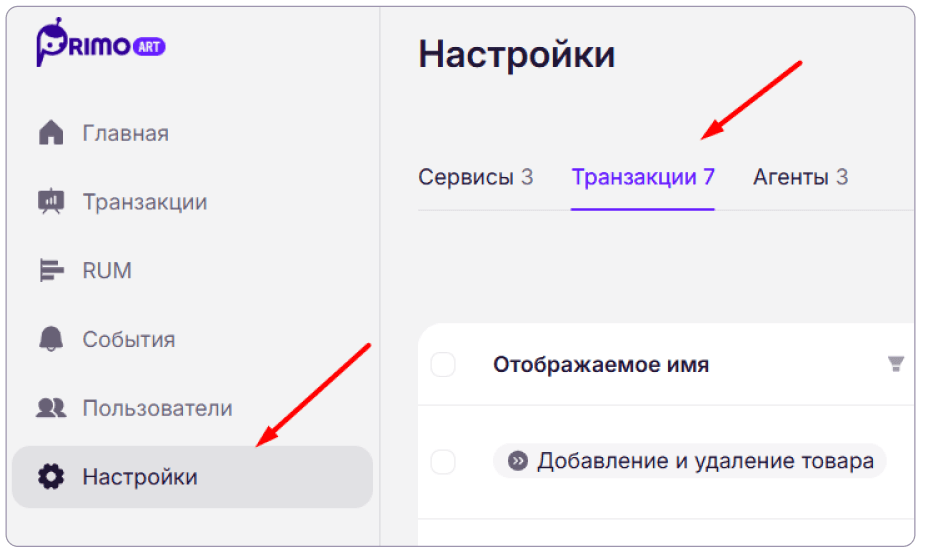Click the double-arrow icon in the product transaction row

[518, 461]
